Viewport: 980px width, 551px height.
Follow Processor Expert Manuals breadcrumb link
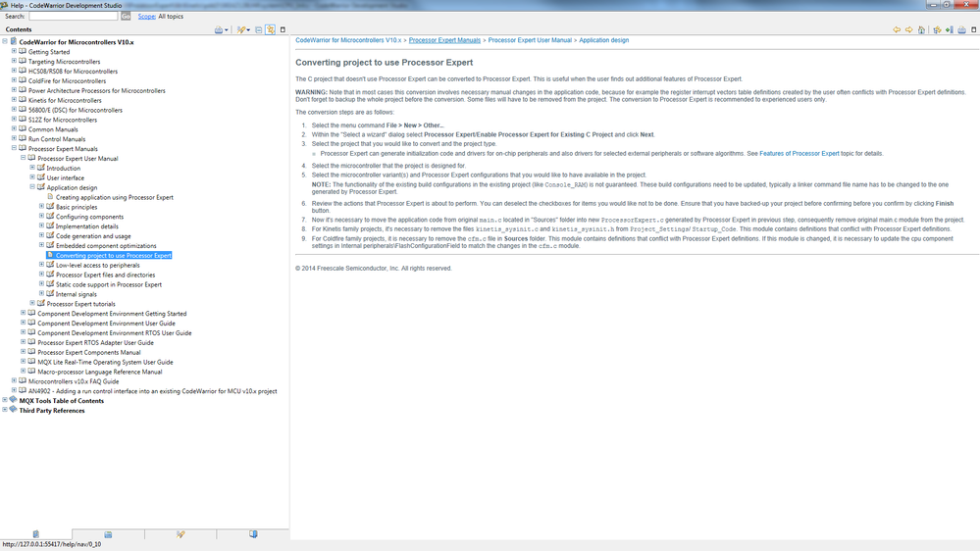pyautogui.click(x=444, y=40)
